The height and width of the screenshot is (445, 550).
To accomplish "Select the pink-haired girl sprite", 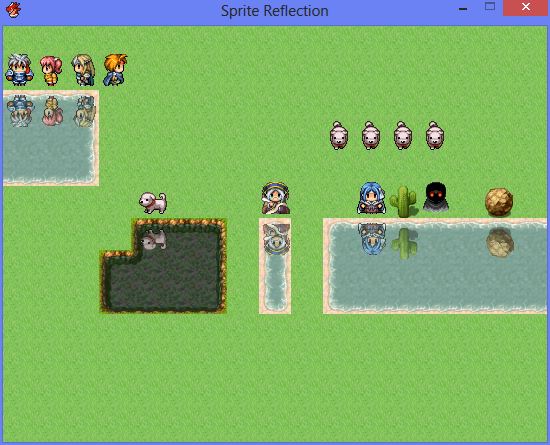I will 51,71.
